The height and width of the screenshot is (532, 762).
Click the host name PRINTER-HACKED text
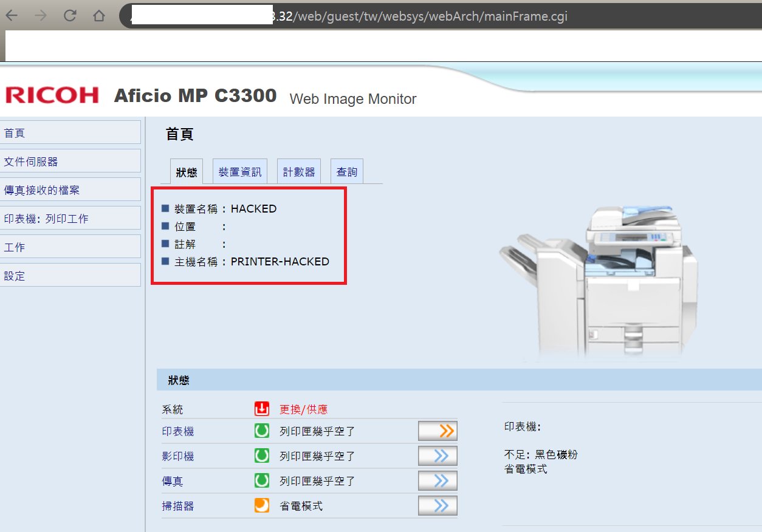pos(280,262)
